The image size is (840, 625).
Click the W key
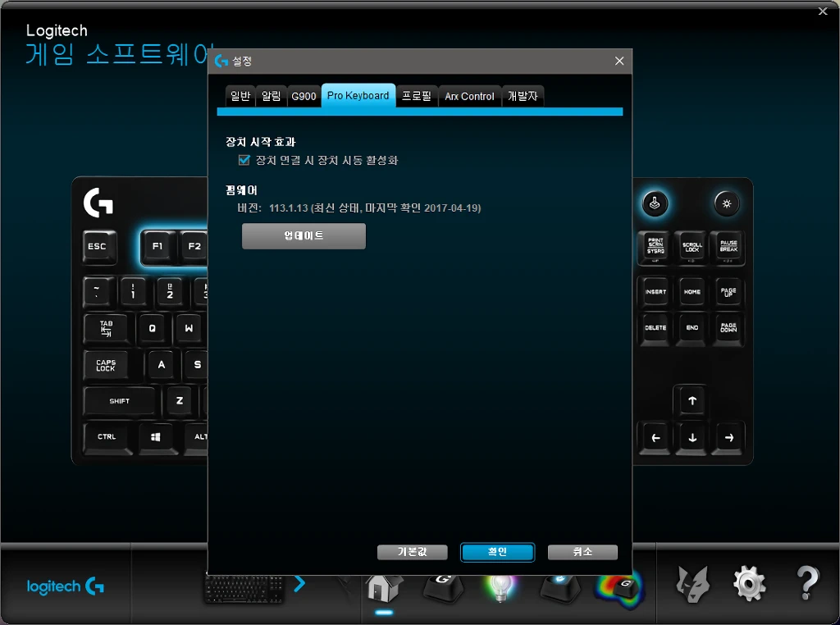coord(189,328)
